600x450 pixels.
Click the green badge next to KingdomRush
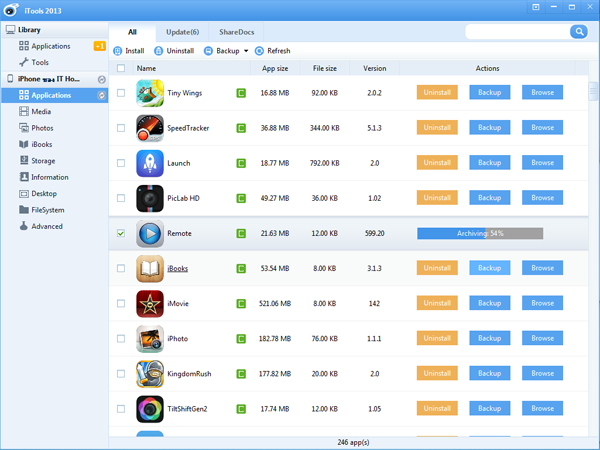tap(241, 373)
